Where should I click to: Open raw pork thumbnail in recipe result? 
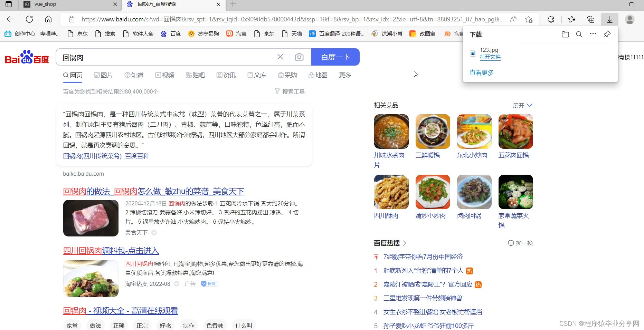pyautogui.click(x=91, y=218)
